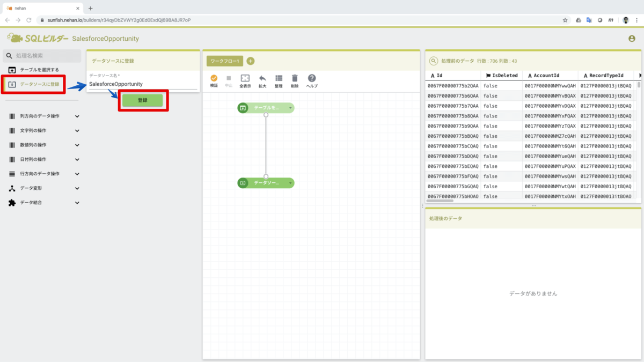Click the cloud drive extension icon
This screenshot has height=362, width=644.
click(579, 20)
